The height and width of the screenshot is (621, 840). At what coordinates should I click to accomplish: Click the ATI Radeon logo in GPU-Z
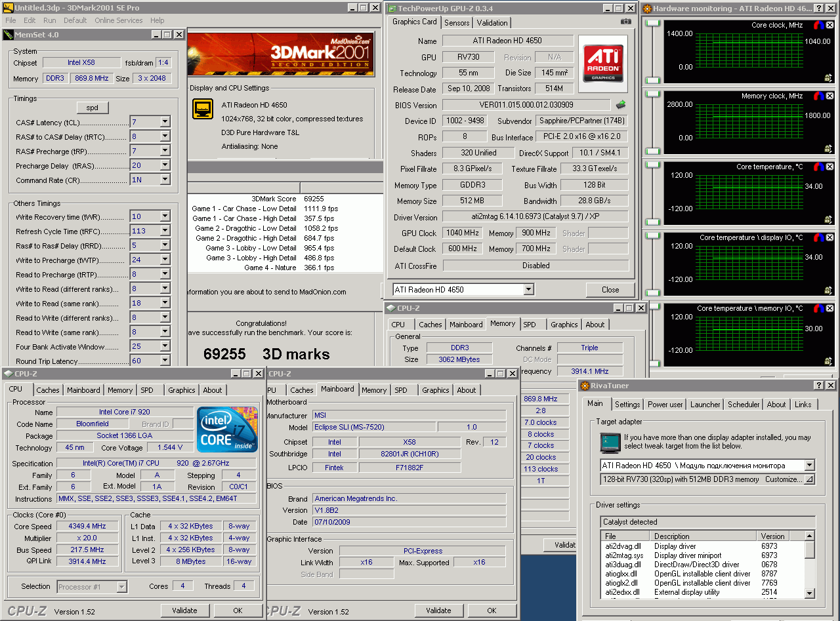[603, 63]
